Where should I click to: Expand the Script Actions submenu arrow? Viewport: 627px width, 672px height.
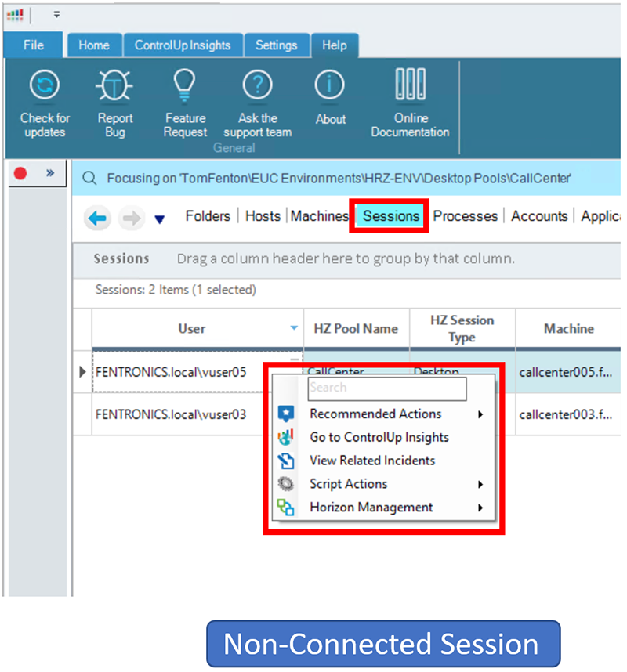(x=480, y=484)
